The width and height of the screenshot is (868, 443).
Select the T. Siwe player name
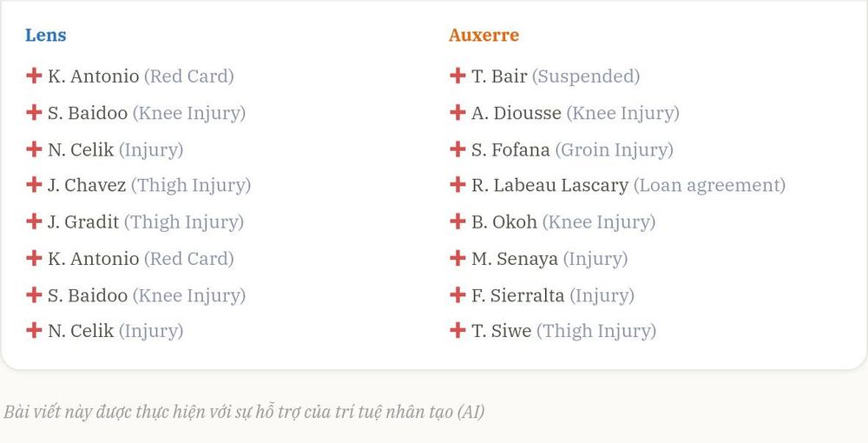click(502, 331)
